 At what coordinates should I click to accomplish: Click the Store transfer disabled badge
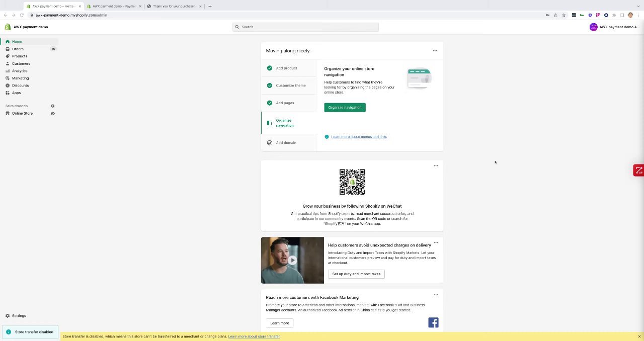tap(30, 332)
